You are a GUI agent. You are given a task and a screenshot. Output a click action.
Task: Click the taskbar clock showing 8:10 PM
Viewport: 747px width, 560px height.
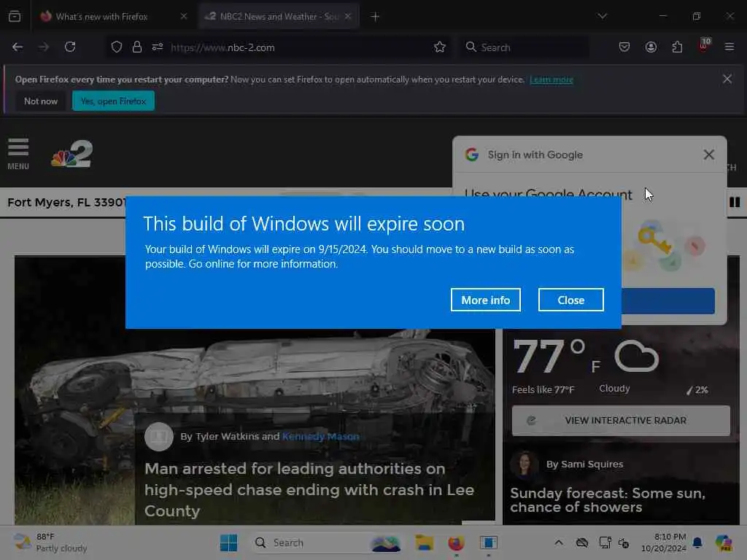point(663,542)
